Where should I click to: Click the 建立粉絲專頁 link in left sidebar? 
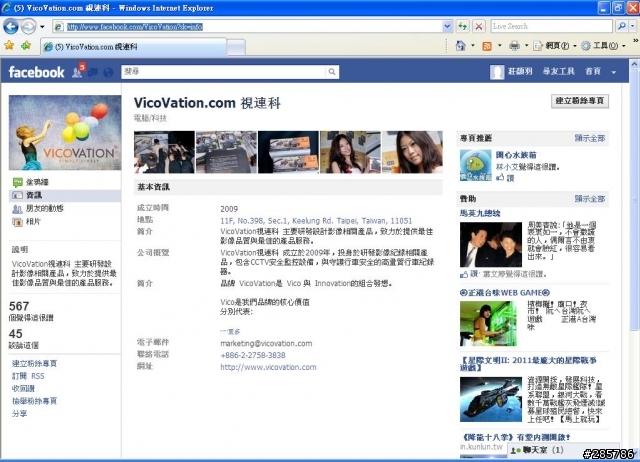click(x=35, y=363)
